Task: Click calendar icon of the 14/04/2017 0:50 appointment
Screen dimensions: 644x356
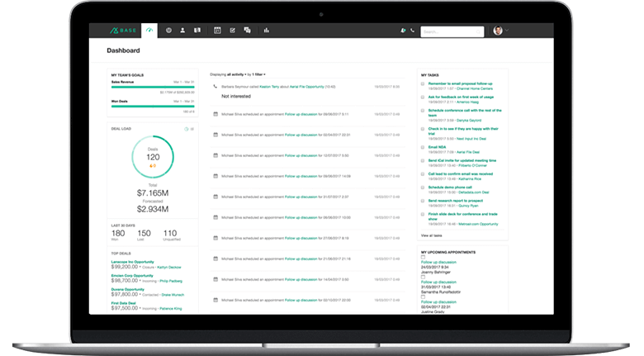Action: click(215, 279)
